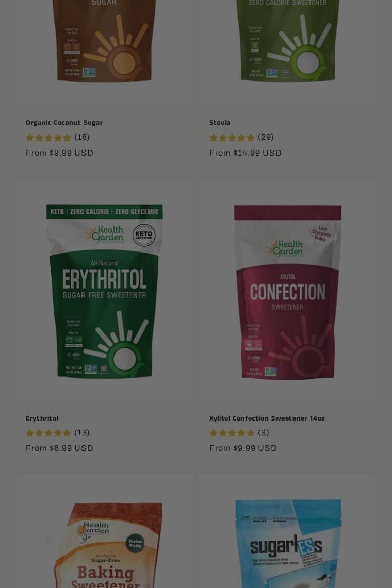
Task: Click Xylitol Confection Sweetener 14oz title
Action: pyautogui.click(x=267, y=418)
